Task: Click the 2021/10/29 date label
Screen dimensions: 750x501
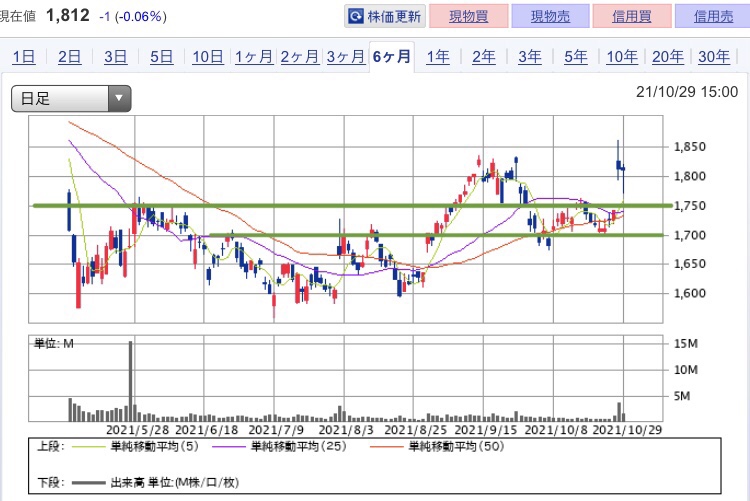Action: [x=627, y=430]
